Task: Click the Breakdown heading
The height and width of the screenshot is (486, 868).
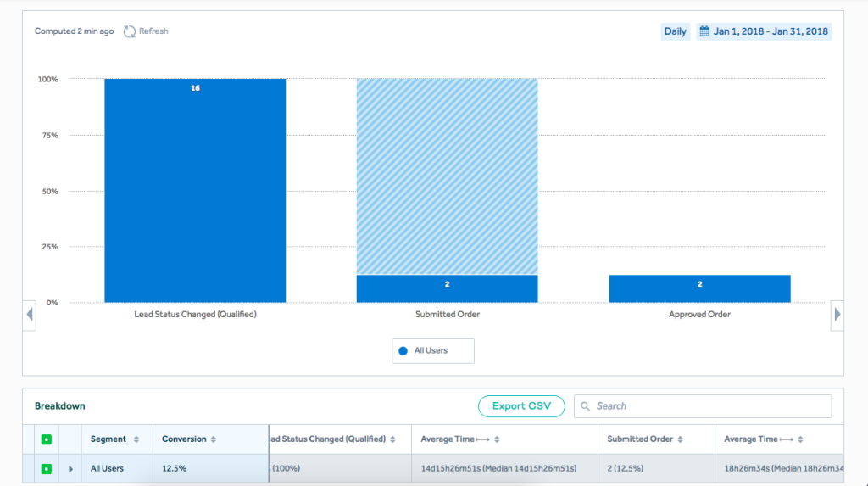Action: [60, 406]
